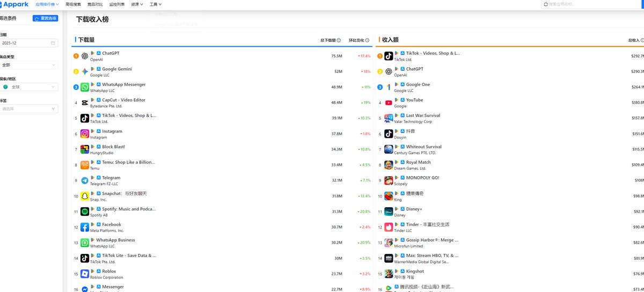Screen dimensions: 644x292
Task: Click the Appark logo
Action: point(14,4)
